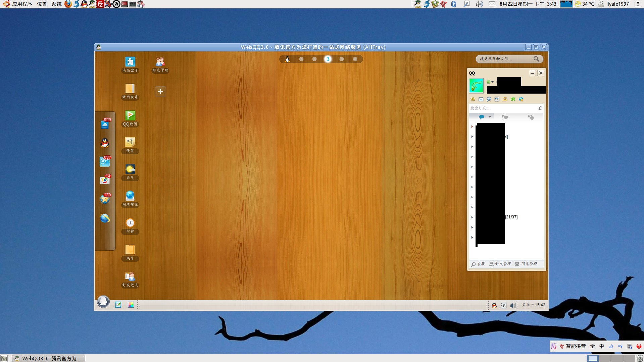Screen dimensions: 644x362
Task: Open the 好友近况 friend updates app
Action: click(130, 279)
